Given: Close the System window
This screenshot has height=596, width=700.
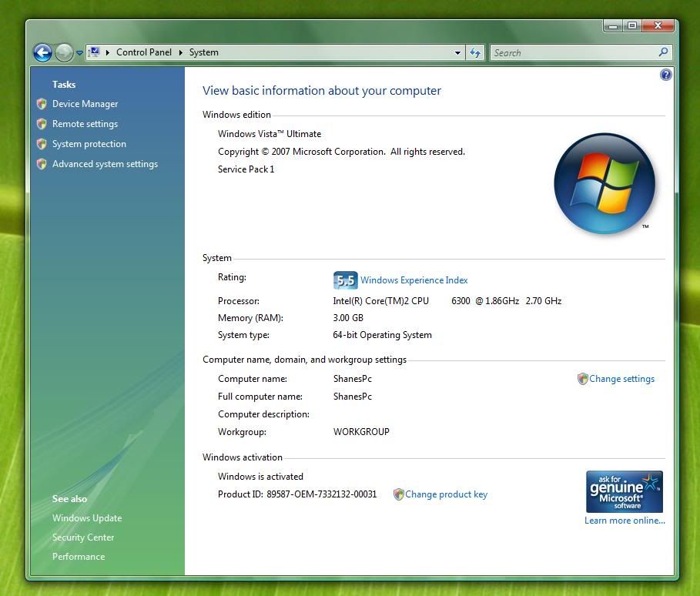Looking at the screenshot, I should pyautogui.click(x=658, y=26).
